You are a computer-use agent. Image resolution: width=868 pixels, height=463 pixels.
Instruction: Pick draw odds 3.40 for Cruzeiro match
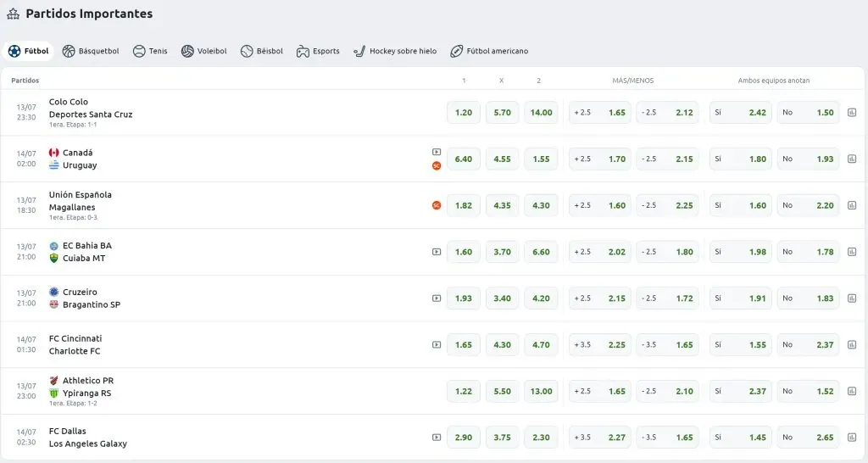(502, 298)
